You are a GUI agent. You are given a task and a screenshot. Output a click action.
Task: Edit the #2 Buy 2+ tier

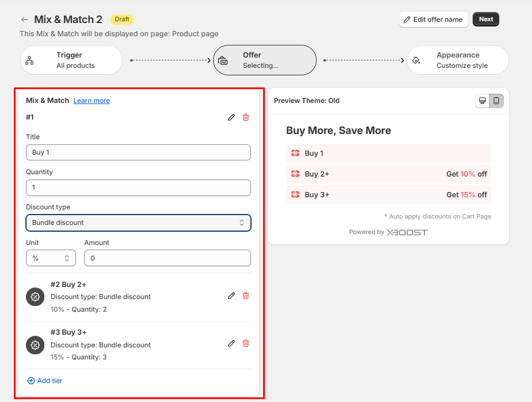231,296
